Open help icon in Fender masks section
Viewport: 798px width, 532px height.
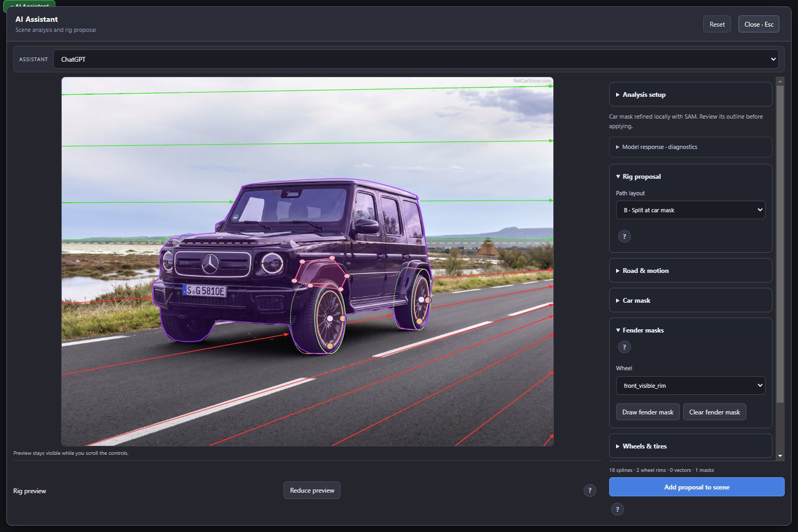pos(625,347)
